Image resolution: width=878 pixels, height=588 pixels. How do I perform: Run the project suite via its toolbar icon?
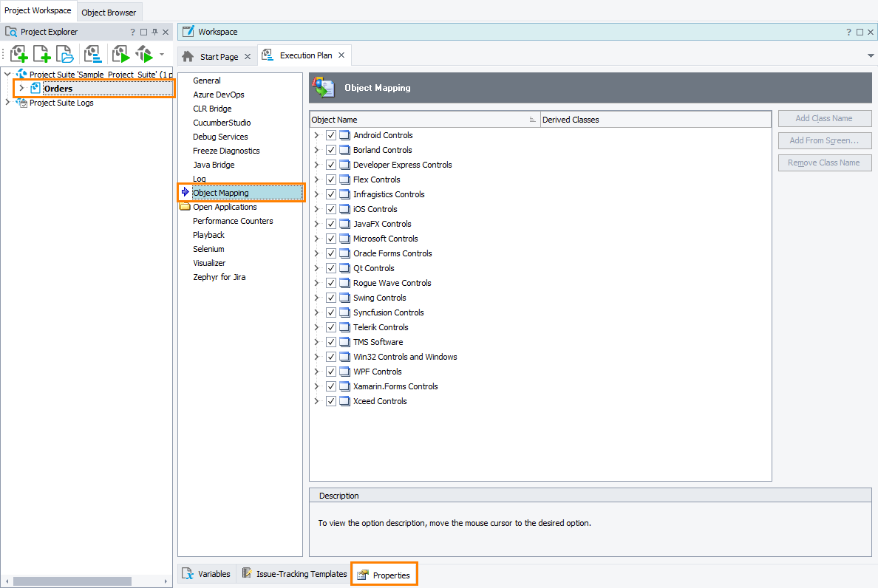click(x=145, y=53)
